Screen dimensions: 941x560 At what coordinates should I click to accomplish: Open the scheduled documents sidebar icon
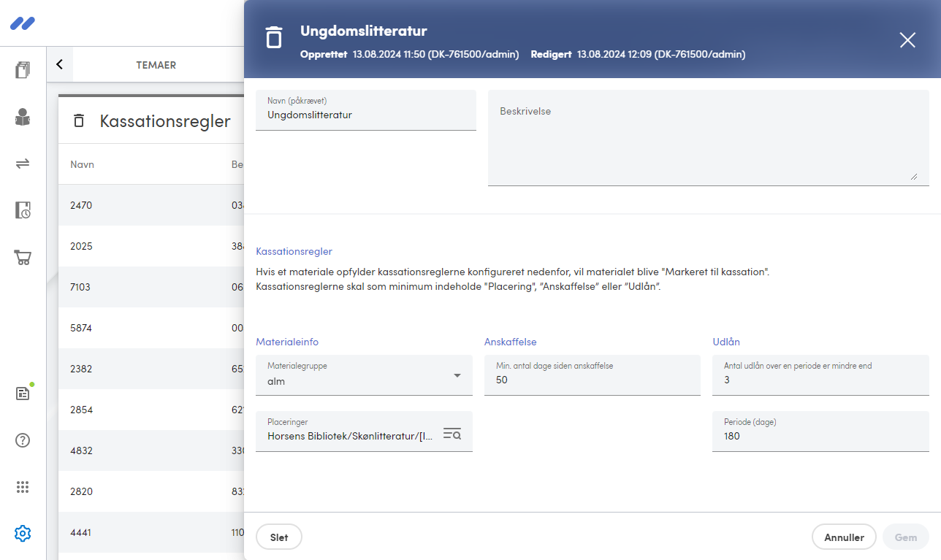point(23,210)
